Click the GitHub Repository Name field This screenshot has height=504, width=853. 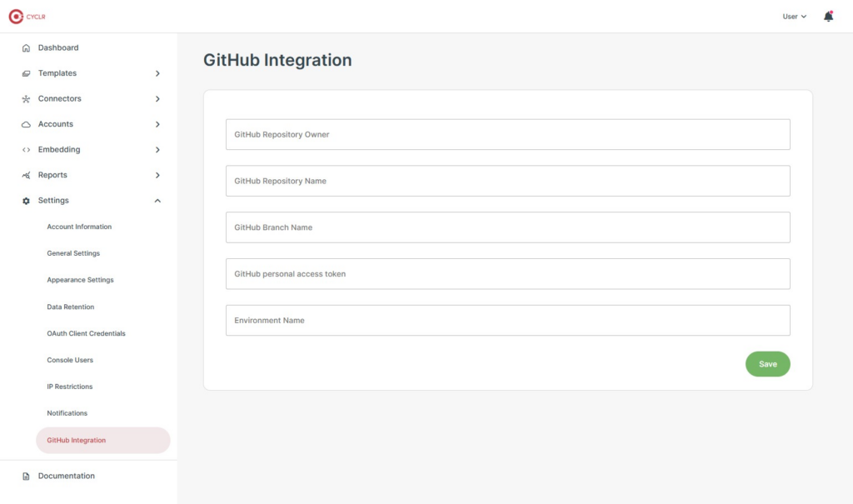tap(507, 181)
